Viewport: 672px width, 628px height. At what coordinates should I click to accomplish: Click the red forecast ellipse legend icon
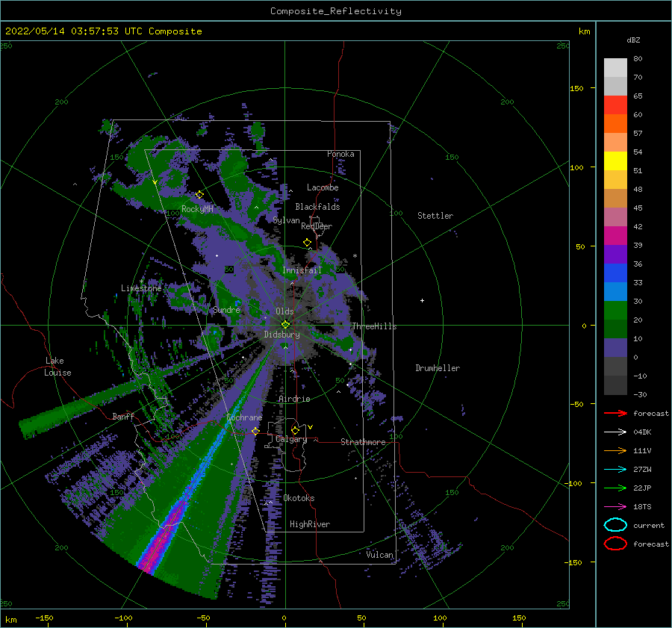click(x=615, y=544)
